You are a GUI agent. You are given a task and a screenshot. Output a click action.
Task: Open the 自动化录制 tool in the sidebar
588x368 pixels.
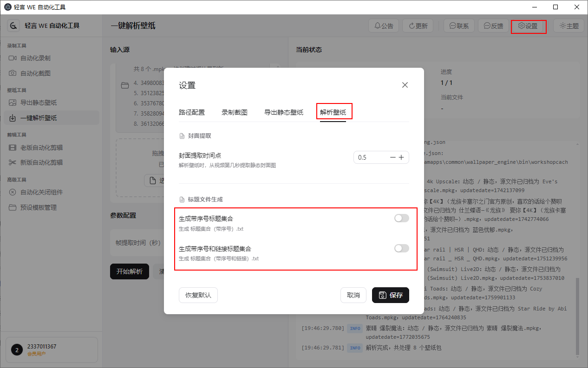(x=38, y=58)
